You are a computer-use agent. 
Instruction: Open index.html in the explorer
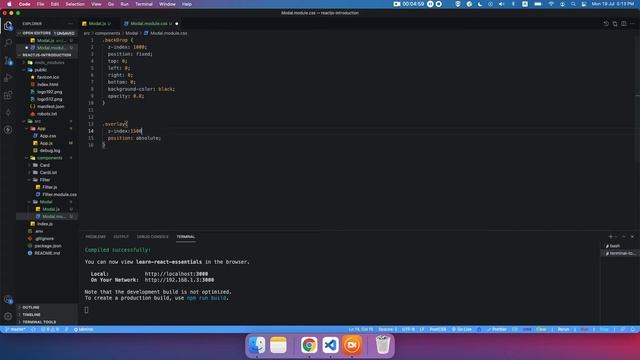point(48,84)
